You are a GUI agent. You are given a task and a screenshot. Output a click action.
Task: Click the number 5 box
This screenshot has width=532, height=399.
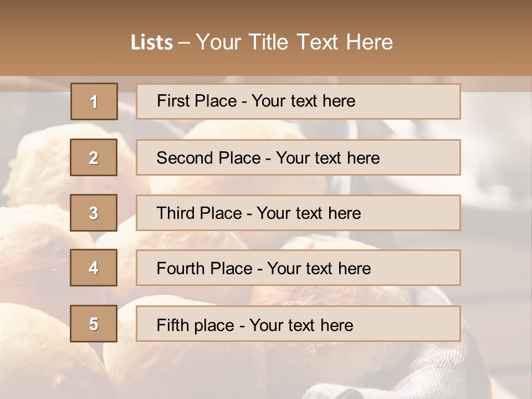(94, 324)
